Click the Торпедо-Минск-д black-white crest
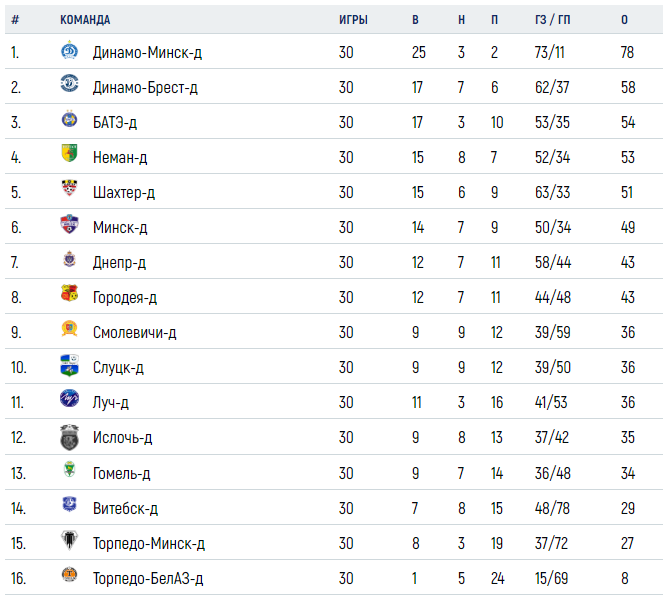This screenshot has width=667, height=601. (68, 540)
